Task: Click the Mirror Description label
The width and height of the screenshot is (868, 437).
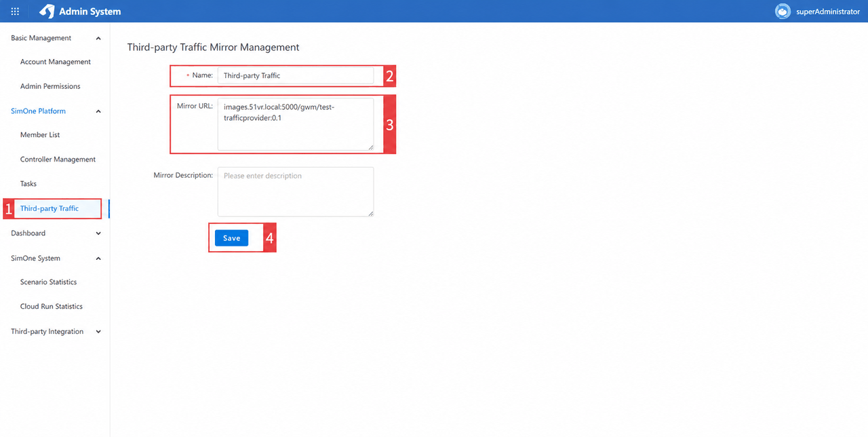Action: click(183, 175)
